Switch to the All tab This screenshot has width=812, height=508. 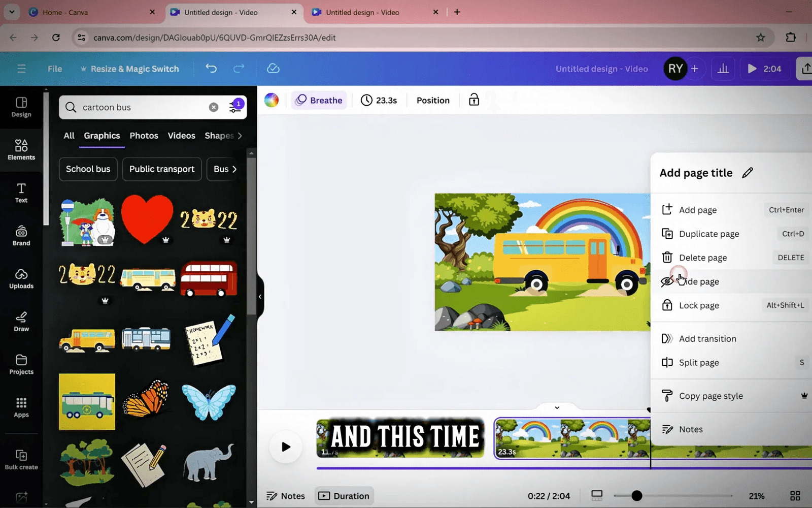point(69,136)
